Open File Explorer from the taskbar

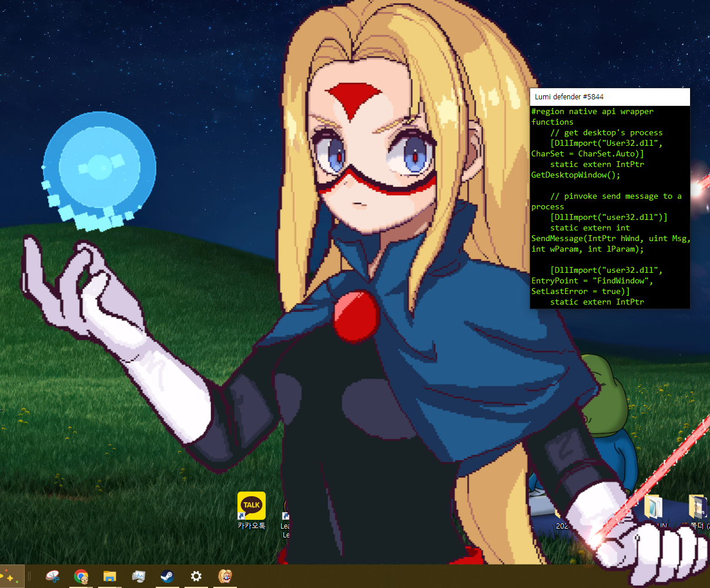pos(109,577)
